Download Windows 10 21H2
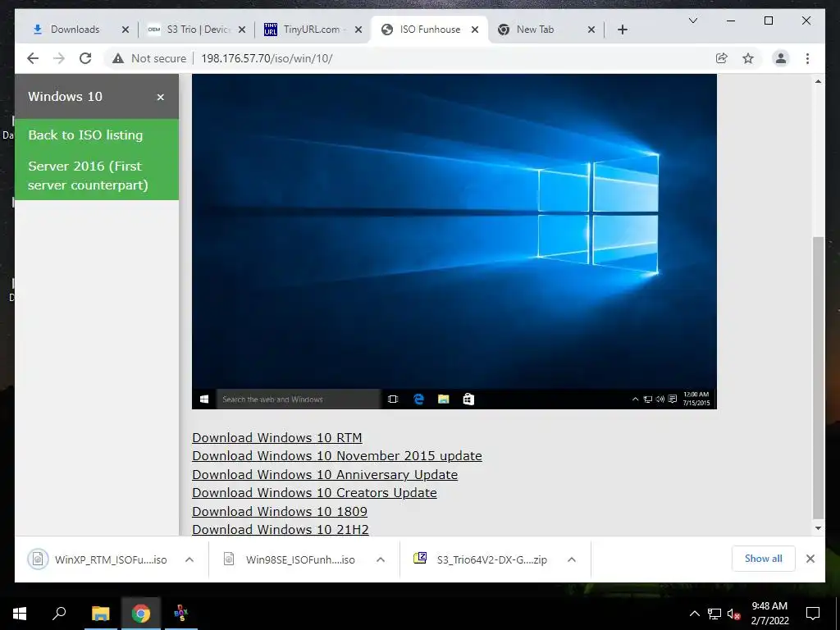 tap(281, 529)
